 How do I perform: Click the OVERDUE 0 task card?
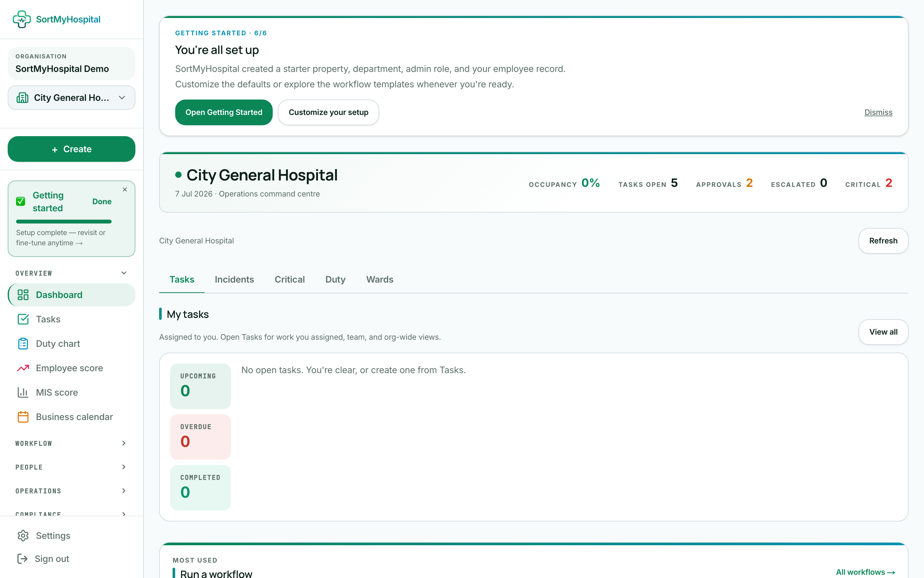pyautogui.click(x=201, y=437)
